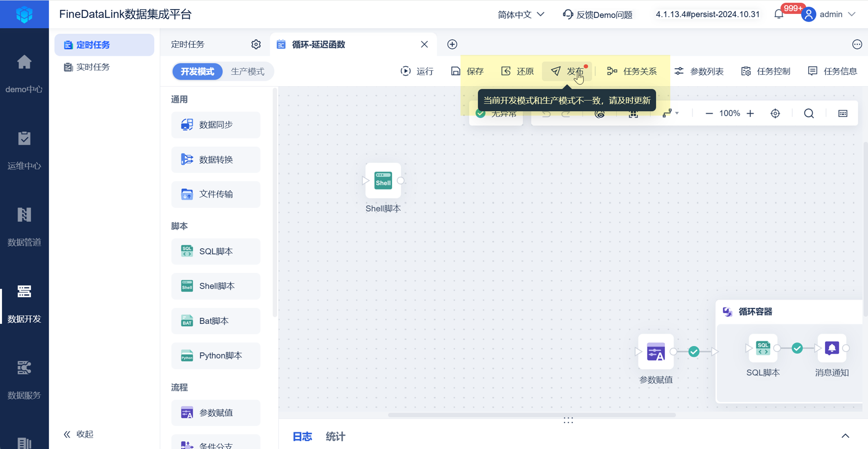The image size is (868, 449).
Task: Open 定时任务 settings gear
Action: [256, 44]
